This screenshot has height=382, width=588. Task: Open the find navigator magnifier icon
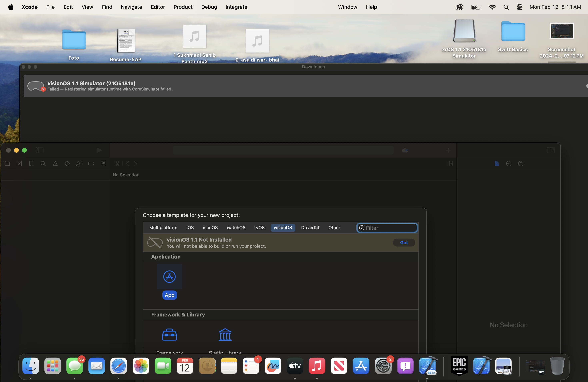point(43,164)
